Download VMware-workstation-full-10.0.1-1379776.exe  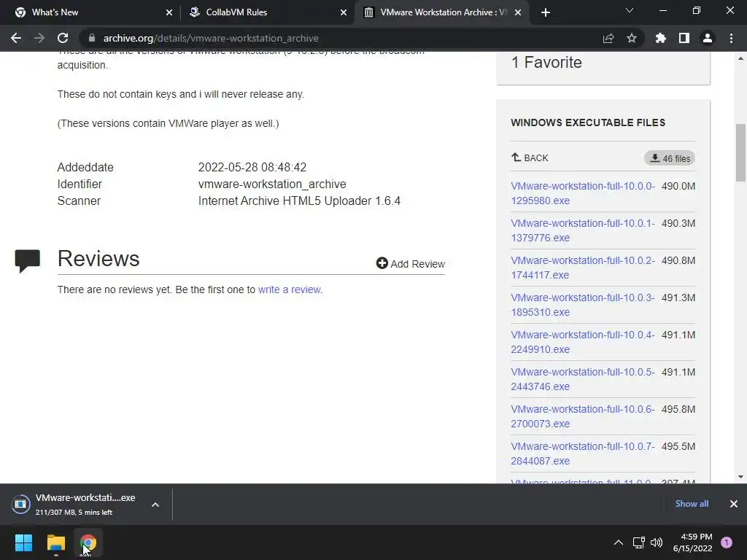click(x=583, y=230)
